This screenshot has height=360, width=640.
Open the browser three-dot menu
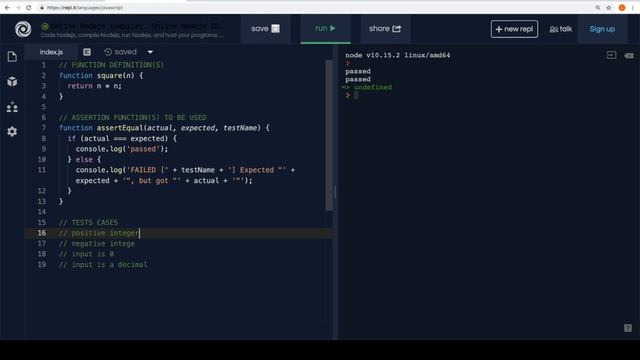coord(633,7)
